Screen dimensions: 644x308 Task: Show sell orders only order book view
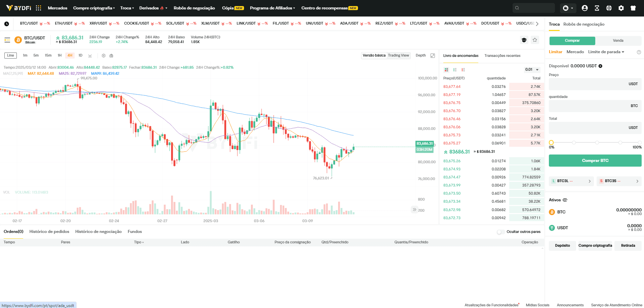tap(463, 70)
